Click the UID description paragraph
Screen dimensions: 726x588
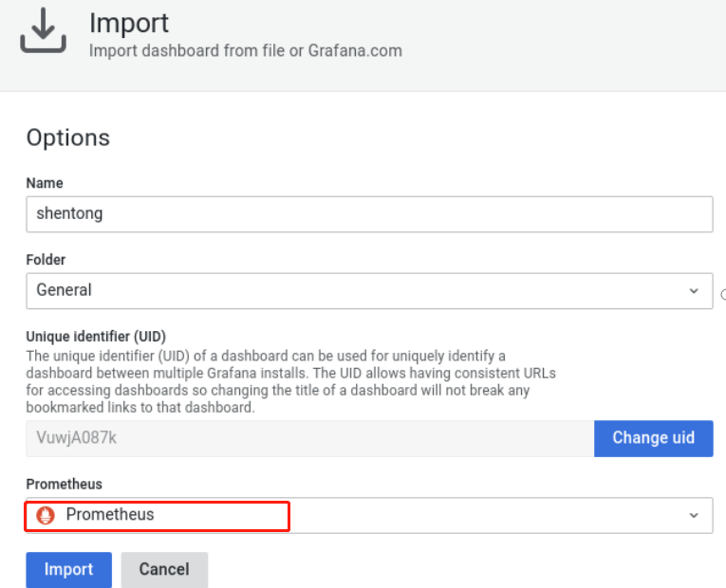click(x=290, y=381)
